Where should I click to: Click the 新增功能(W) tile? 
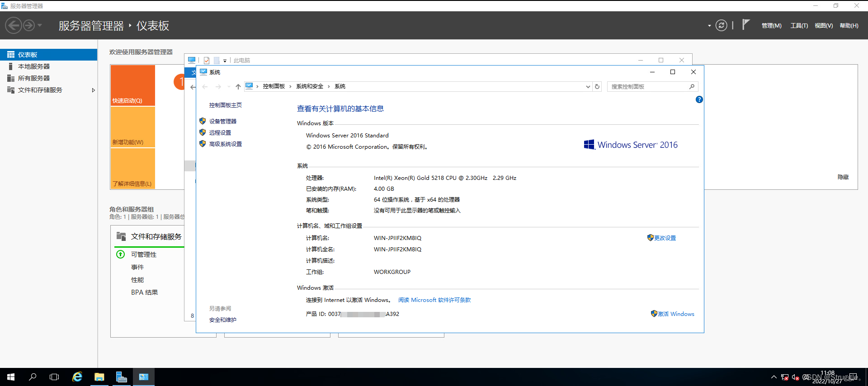pyautogui.click(x=133, y=127)
